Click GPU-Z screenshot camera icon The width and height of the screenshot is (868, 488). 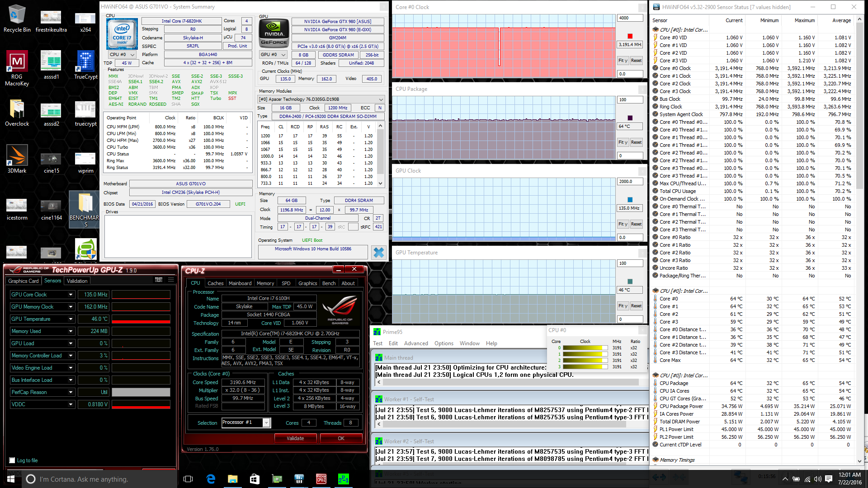(159, 280)
